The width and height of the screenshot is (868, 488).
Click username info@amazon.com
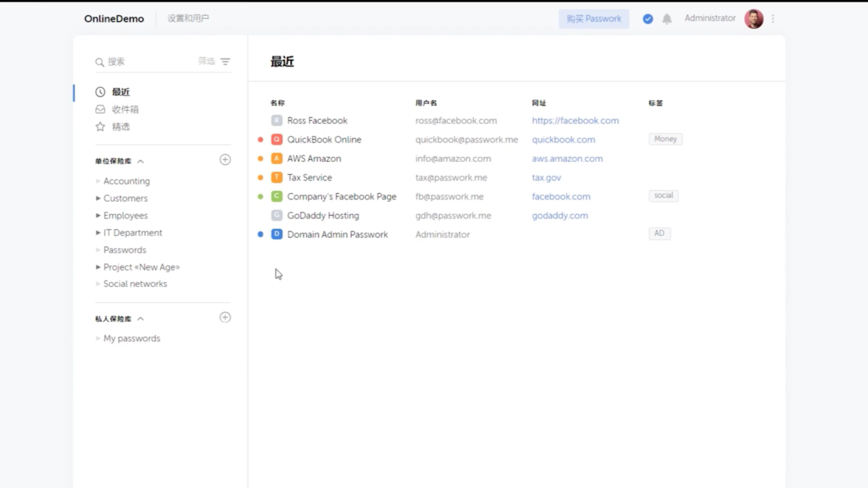(453, 158)
